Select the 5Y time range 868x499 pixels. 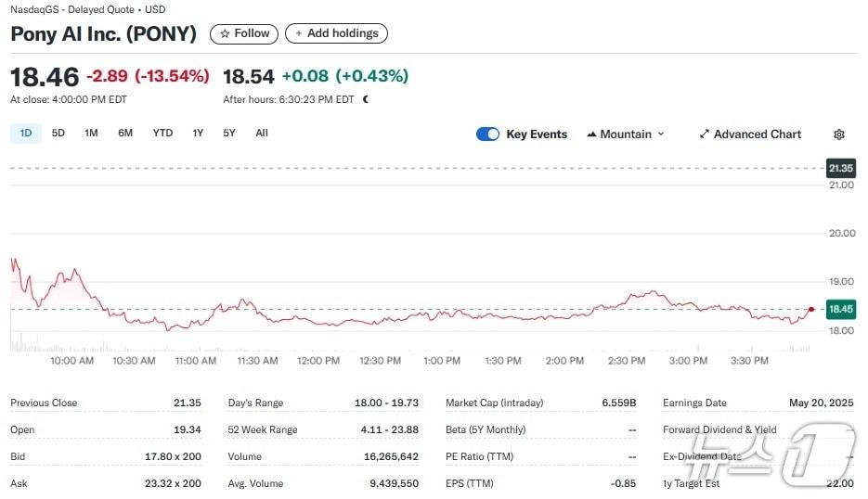point(229,134)
